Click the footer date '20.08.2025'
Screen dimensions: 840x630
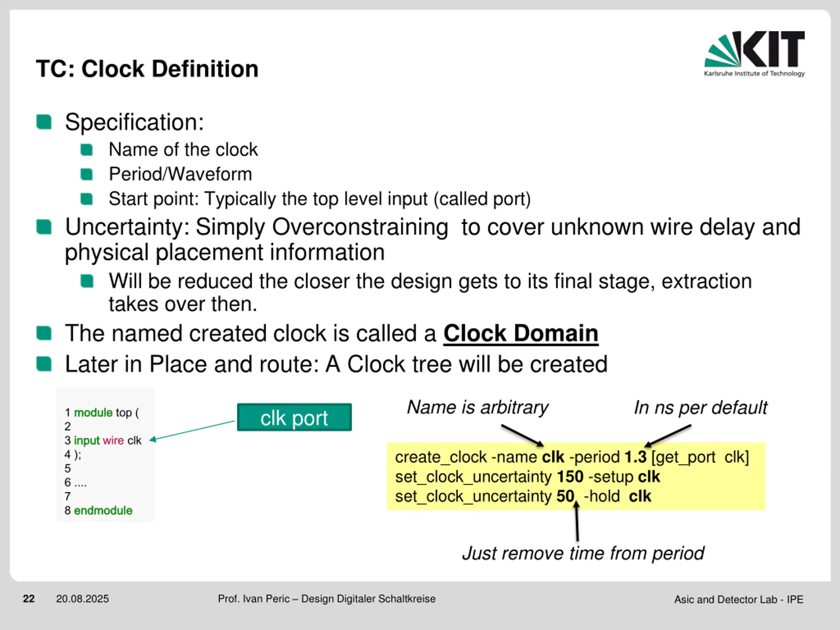click(82, 599)
